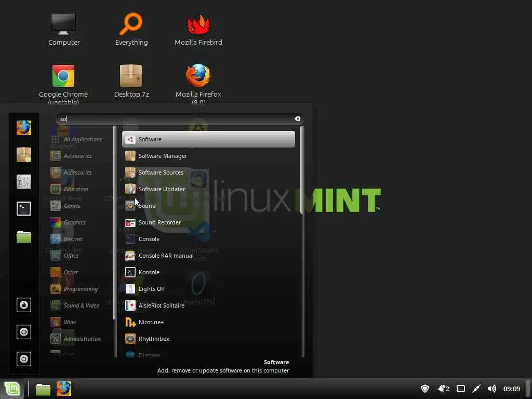Select the Desktop.7z archive on desktop
Screen dimensions: 532x399
(131, 82)
